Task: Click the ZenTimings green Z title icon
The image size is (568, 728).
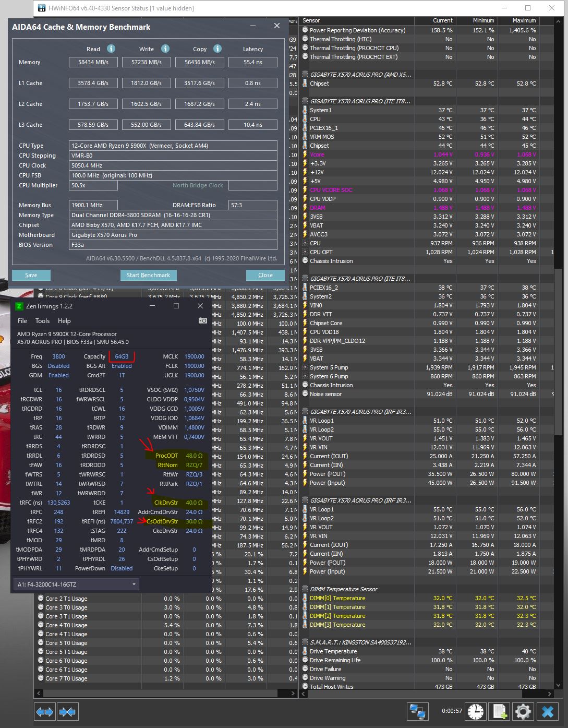Action: tap(19, 306)
